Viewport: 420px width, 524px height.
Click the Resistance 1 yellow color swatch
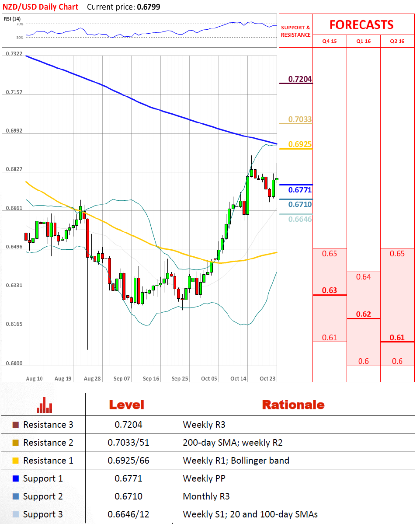click(x=15, y=461)
